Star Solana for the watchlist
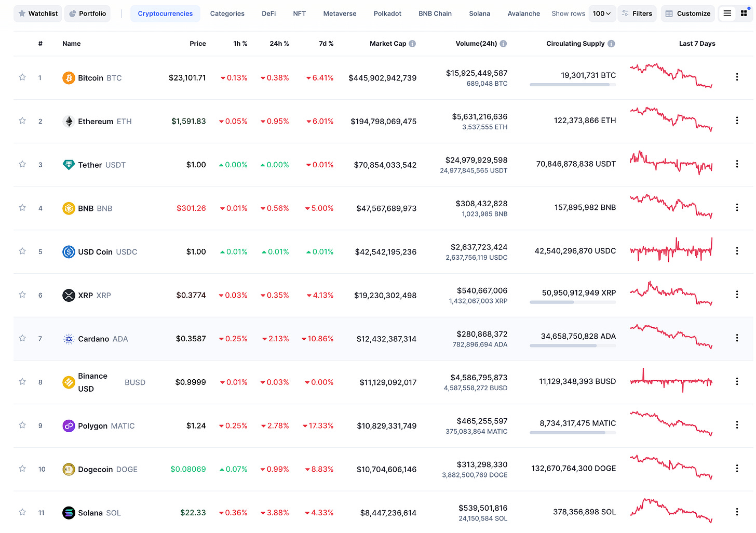Image resolution: width=756 pixels, height=533 pixels. point(22,512)
